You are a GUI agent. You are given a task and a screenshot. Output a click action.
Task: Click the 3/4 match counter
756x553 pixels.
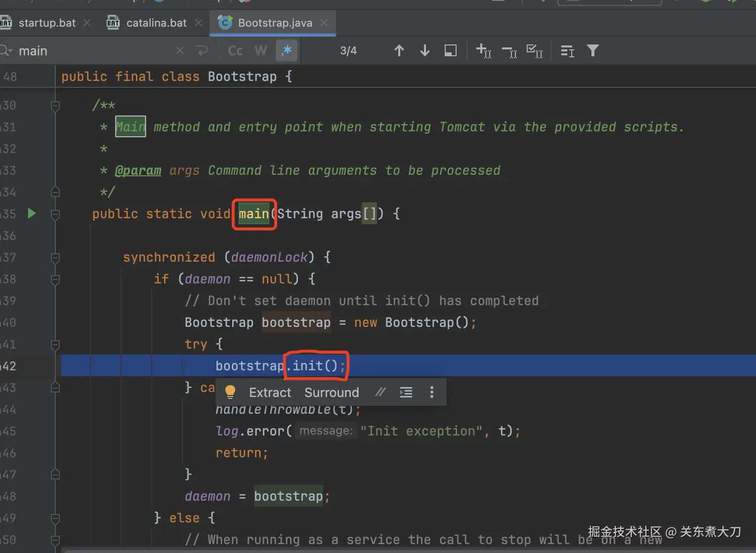tap(348, 51)
